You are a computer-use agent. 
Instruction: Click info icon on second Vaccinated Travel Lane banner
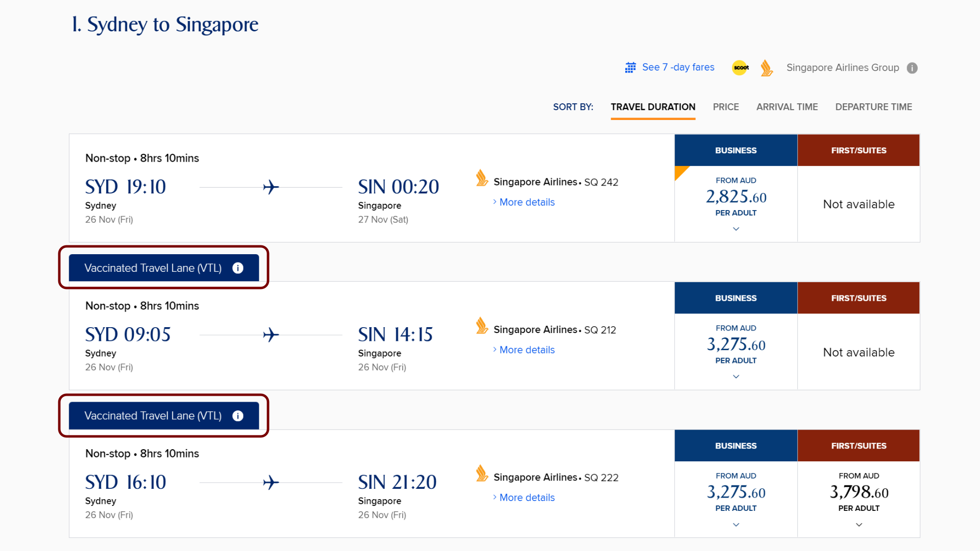coord(238,416)
